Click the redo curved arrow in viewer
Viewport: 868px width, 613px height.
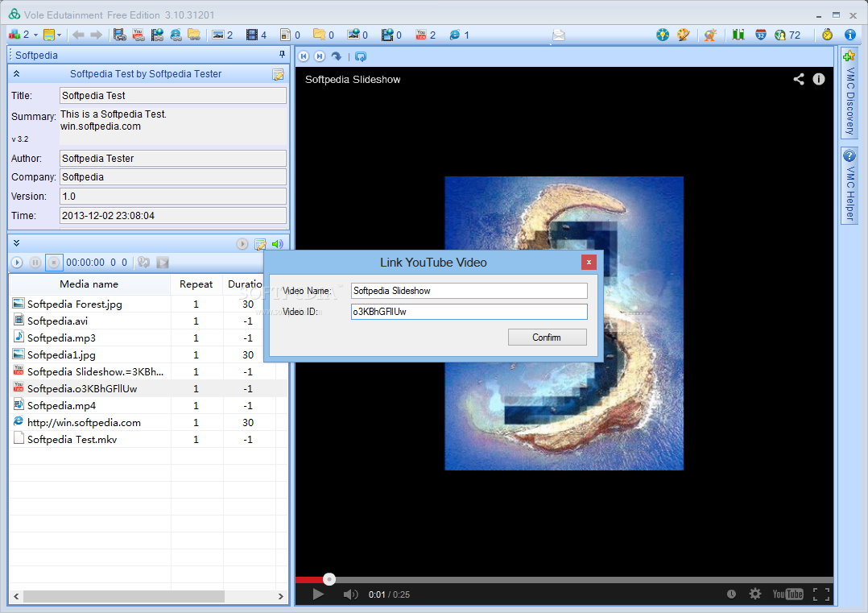[x=336, y=56]
